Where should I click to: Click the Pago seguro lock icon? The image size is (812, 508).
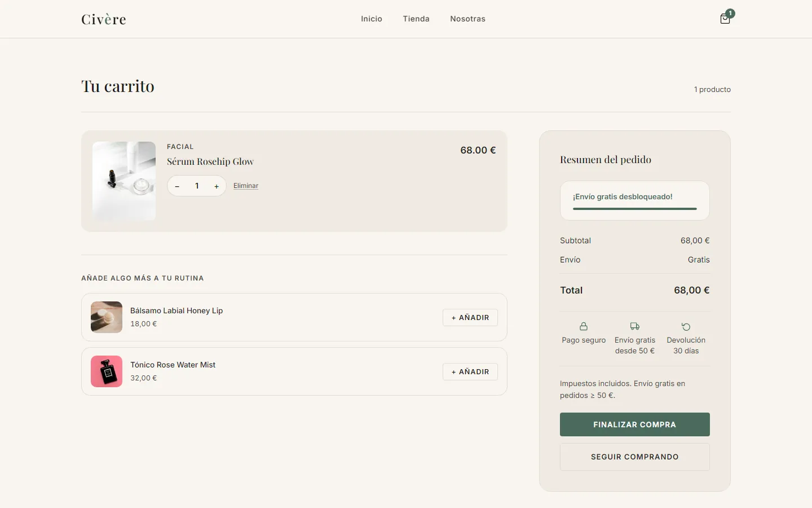584,326
